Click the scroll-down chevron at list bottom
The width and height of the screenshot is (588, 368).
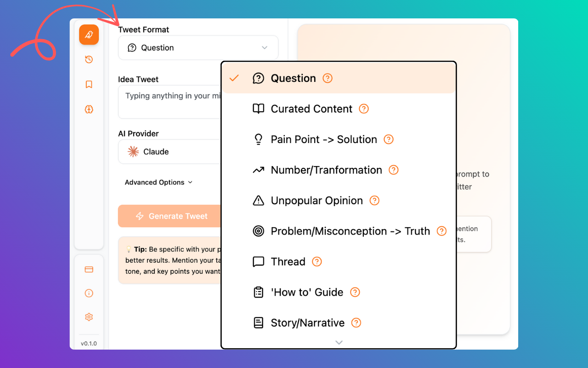click(339, 342)
